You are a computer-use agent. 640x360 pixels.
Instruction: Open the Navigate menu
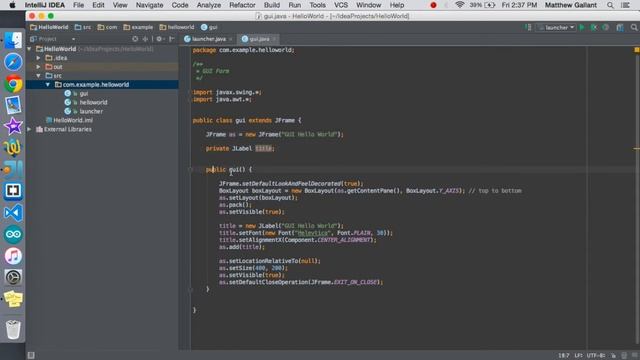click(149, 5)
